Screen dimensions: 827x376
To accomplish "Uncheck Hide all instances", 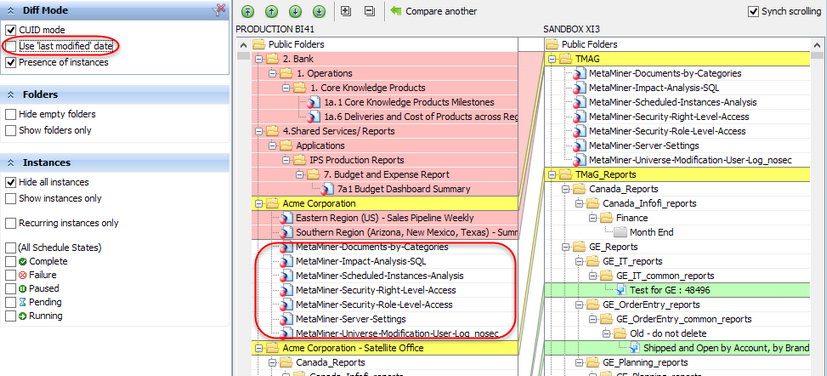I will coord(11,182).
